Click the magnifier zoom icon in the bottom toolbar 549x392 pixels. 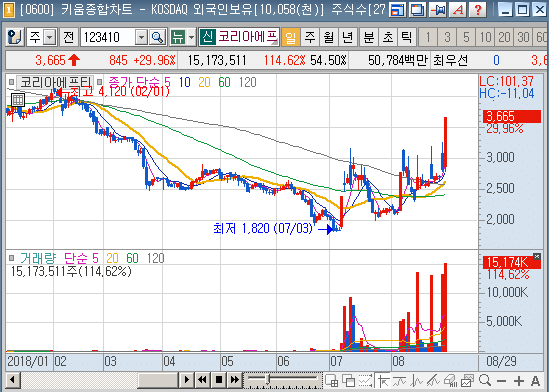tap(485, 380)
